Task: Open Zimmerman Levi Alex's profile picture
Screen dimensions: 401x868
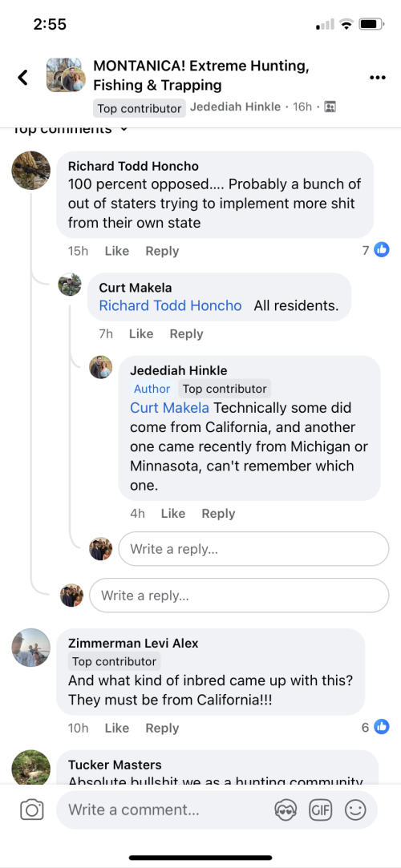Action: coord(31,647)
